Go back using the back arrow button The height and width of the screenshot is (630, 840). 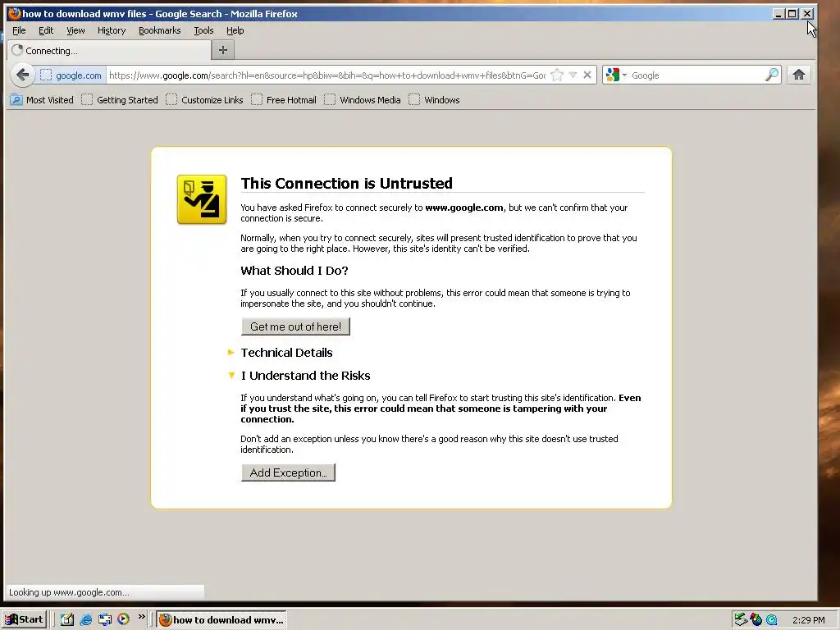pos(22,75)
